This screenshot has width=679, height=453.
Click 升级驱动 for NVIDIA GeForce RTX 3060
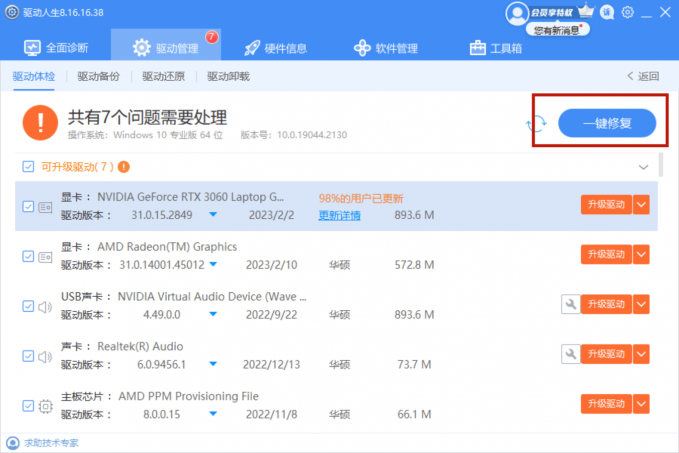606,204
